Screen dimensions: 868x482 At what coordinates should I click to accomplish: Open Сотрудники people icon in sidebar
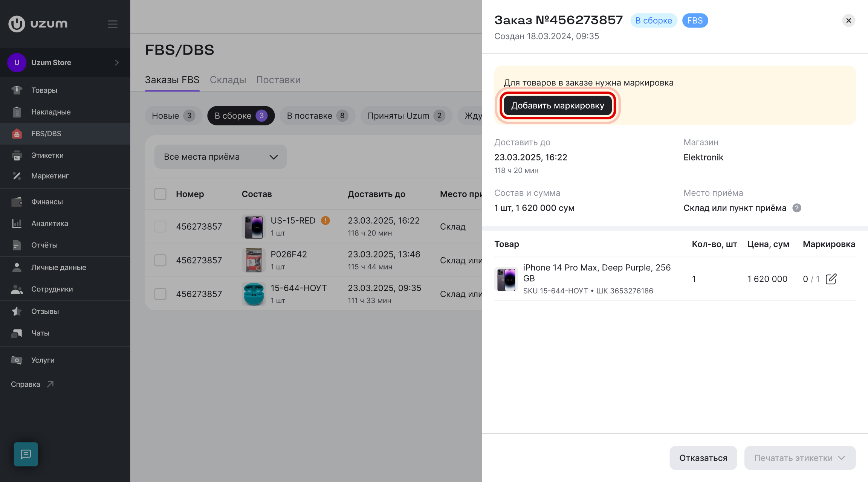point(17,289)
